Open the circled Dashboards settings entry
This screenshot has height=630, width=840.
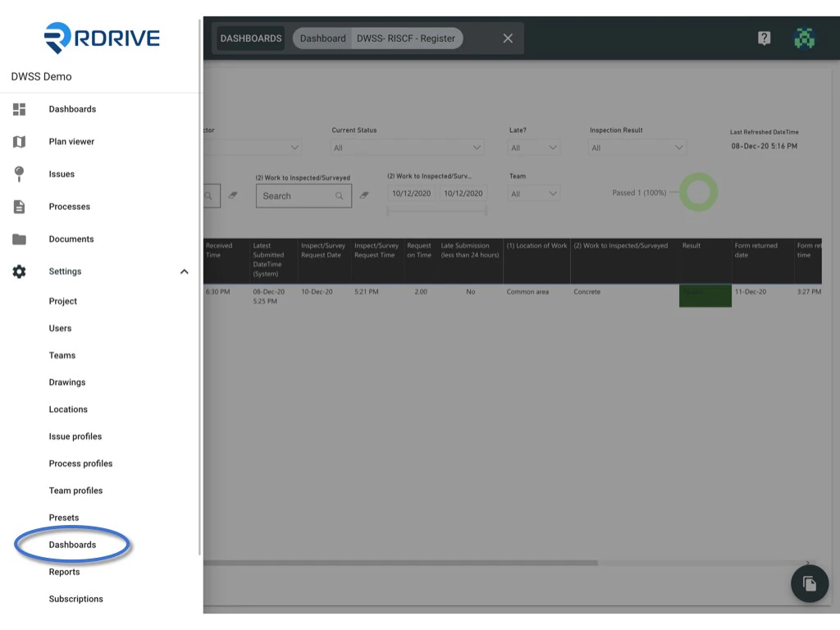click(x=72, y=544)
